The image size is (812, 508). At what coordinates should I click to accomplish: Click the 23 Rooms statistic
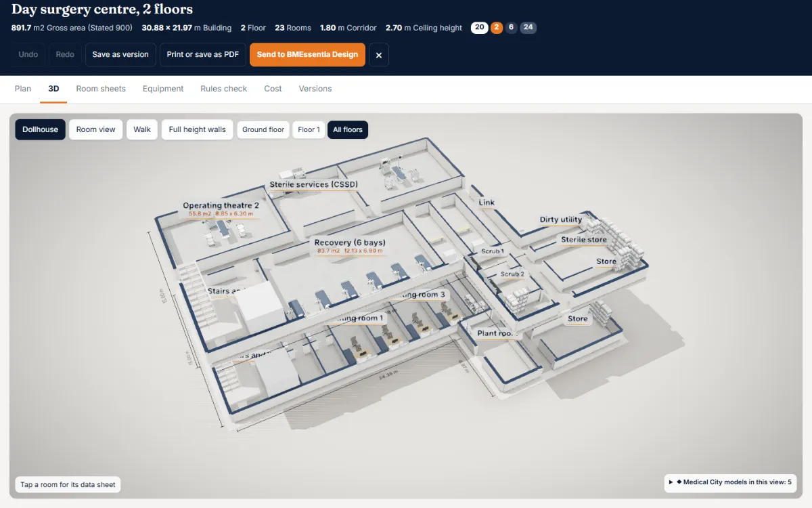point(293,28)
